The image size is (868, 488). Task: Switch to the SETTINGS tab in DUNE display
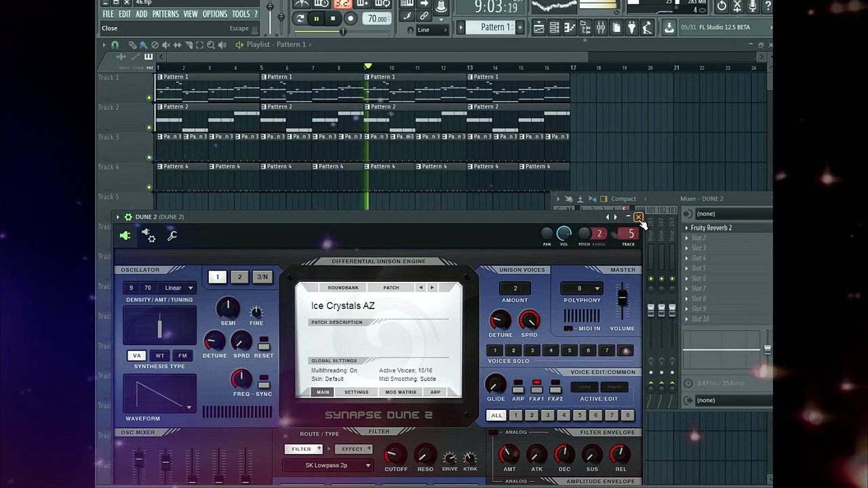[x=356, y=392]
